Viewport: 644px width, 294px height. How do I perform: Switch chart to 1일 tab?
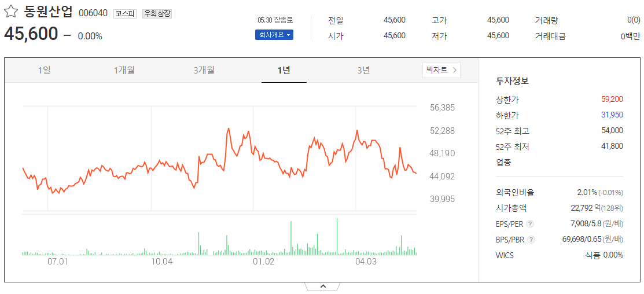tap(45, 70)
